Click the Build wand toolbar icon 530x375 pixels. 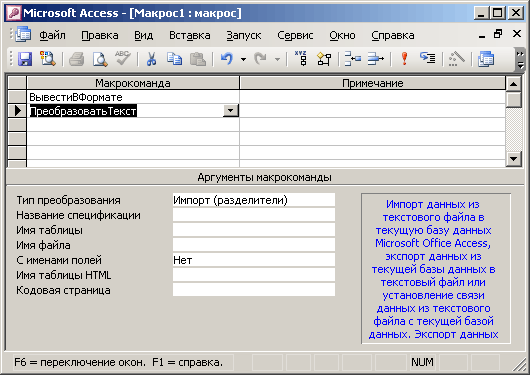coord(457,59)
